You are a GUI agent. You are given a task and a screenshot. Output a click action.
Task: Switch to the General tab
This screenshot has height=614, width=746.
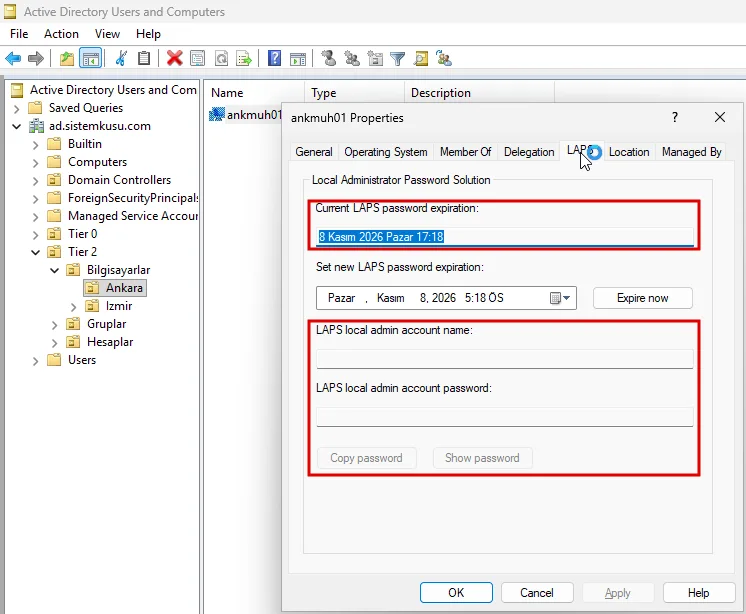314,152
